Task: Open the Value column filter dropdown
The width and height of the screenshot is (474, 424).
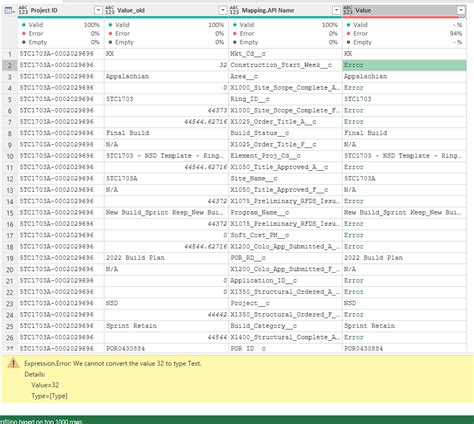Action: [x=461, y=10]
